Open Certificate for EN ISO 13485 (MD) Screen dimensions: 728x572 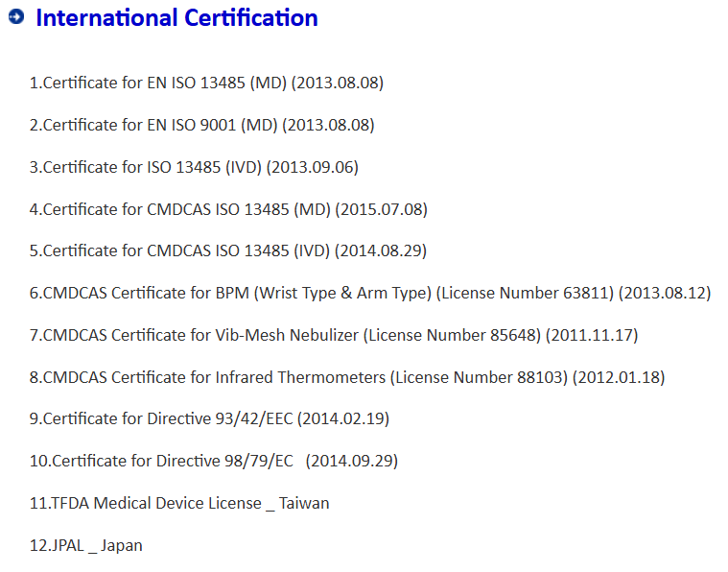point(206,83)
